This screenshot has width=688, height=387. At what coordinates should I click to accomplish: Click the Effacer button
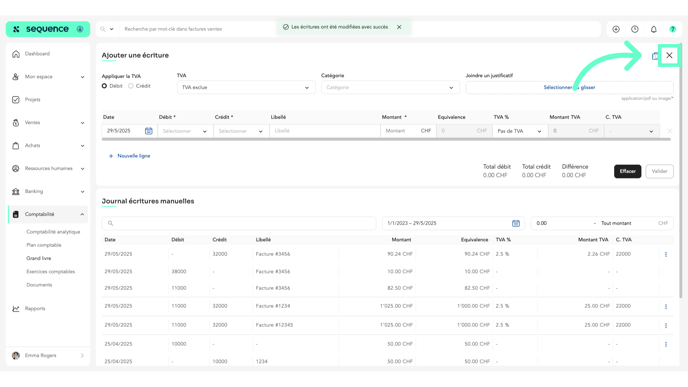(627, 171)
